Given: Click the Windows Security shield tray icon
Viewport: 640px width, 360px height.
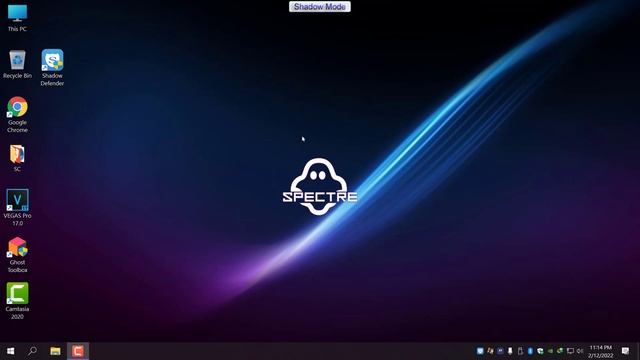Looking at the screenshot, I should coord(540,351).
